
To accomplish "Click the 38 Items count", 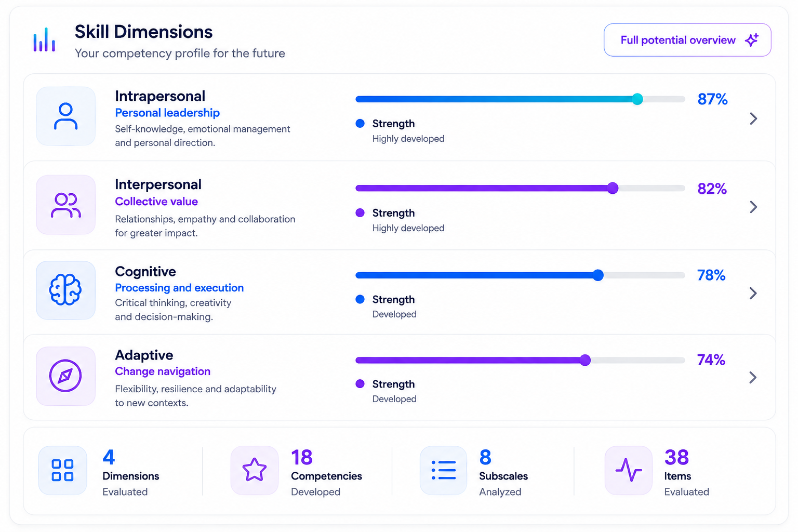I will [x=676, y=457].
